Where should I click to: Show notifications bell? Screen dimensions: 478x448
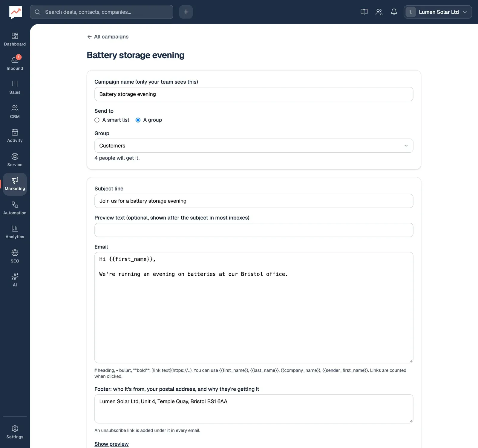coord(394,12)
